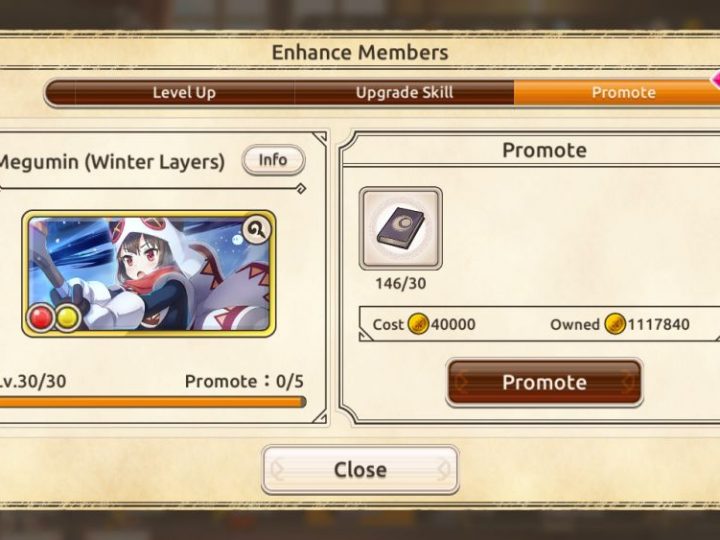Select the orange Promote tab
This screenshot has height=540, width=720.
pyautogui.click(x=617, y=93)
